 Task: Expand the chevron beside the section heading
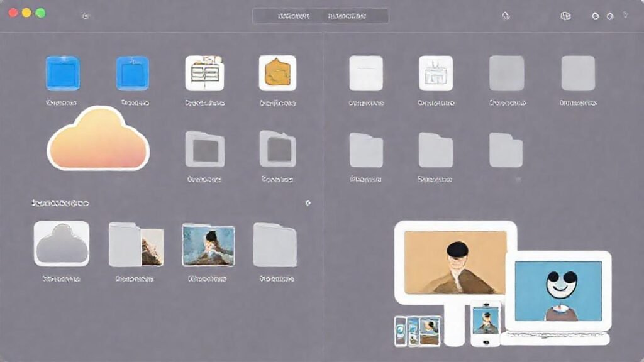point(308,203)
